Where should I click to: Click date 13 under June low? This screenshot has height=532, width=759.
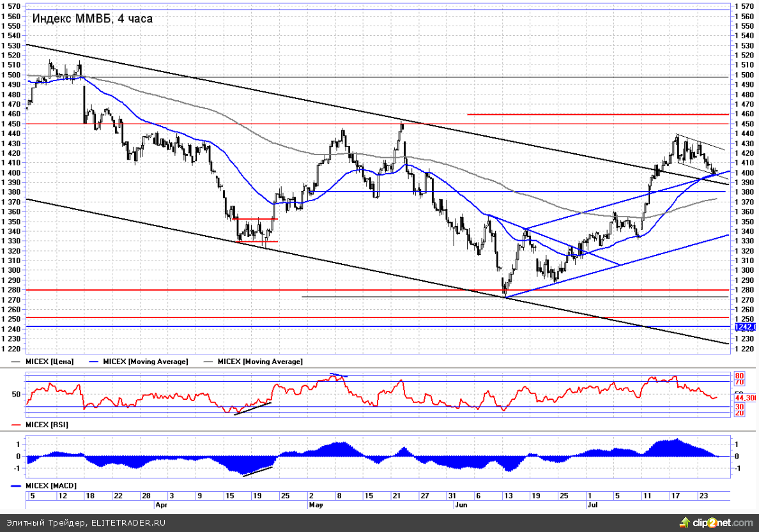point(508,495)
